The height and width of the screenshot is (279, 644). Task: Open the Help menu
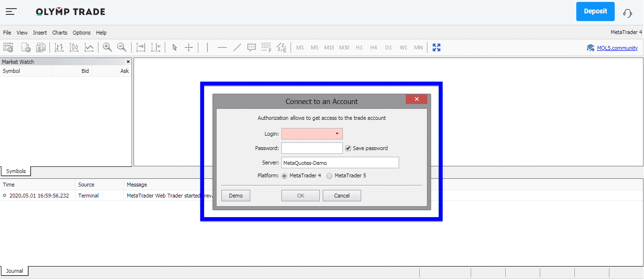(101, 33)
